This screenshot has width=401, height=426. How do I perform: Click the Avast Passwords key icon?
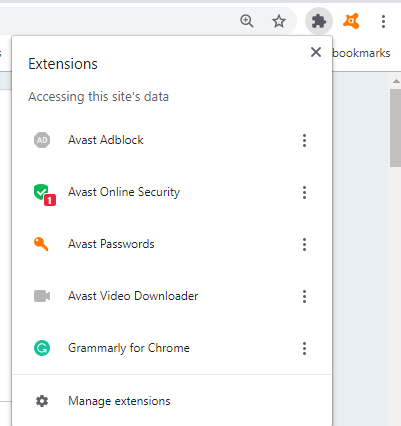click(41, 244)
